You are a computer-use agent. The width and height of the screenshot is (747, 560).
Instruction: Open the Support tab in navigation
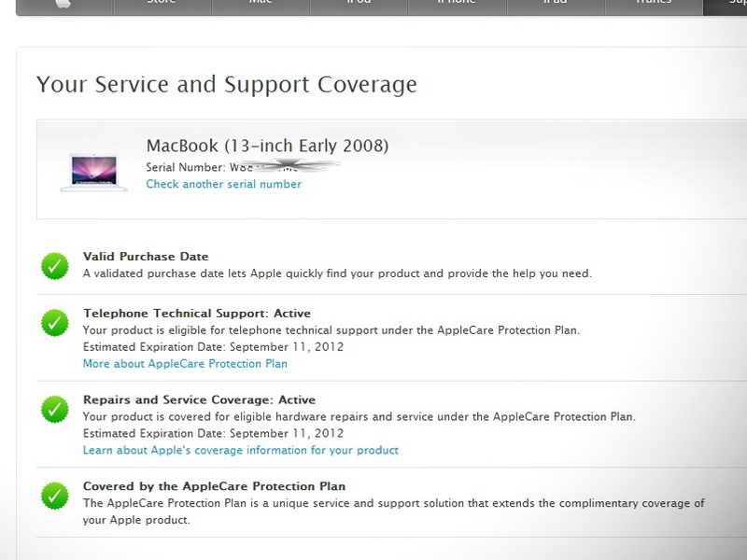pyautogui.click(x=726, y=5)
